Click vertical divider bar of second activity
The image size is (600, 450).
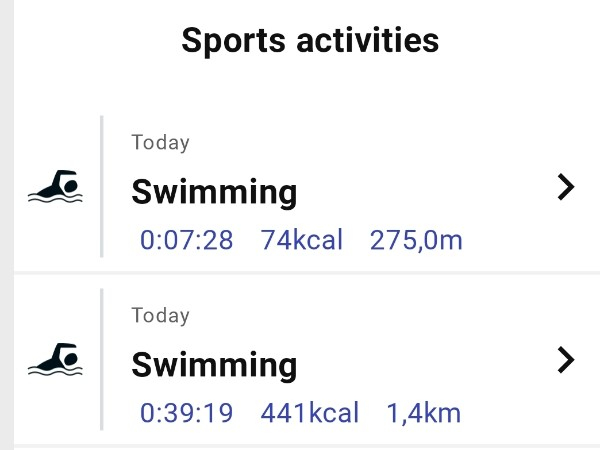click(102, 360)
